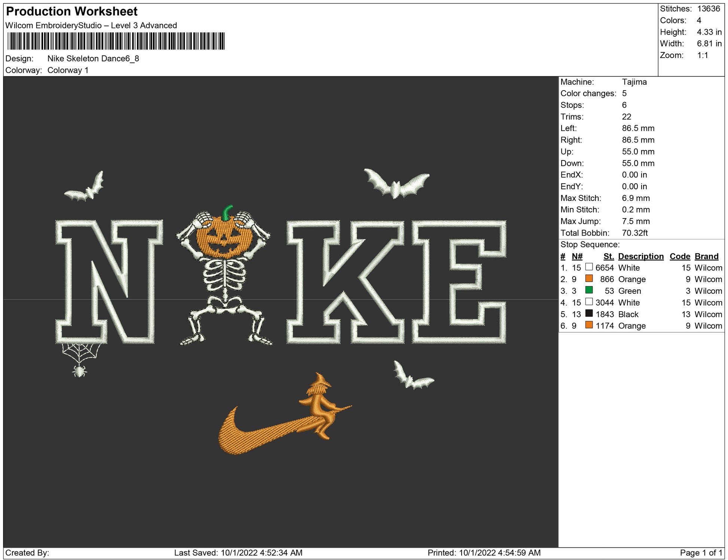Image resolution: width=728 pixels, height=560 pixels.
Task: Click the green swatch in stop 3
Action: pyautogui.click(x=589, y=290)
